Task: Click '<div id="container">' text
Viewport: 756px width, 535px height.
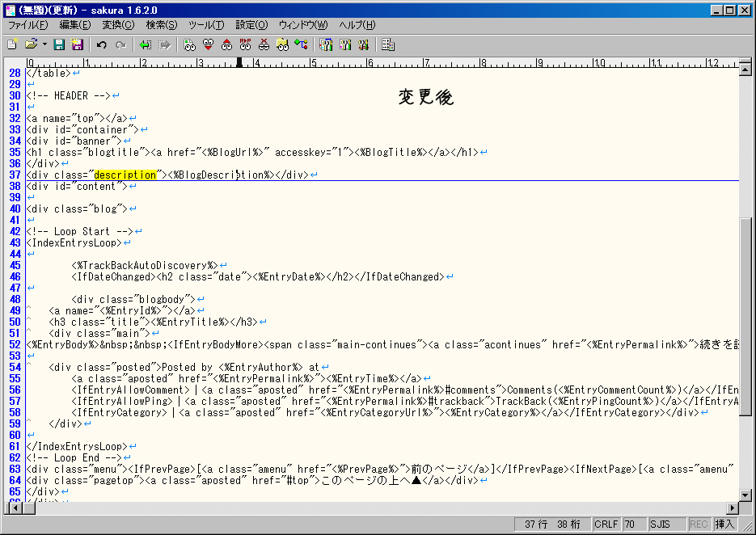Action: click(x=82, y=129)
